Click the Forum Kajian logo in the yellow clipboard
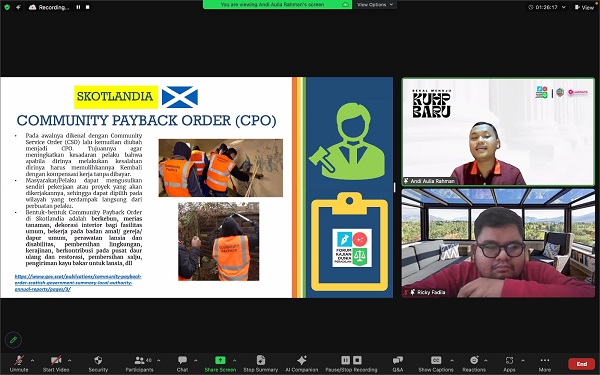 pos(352,248)
